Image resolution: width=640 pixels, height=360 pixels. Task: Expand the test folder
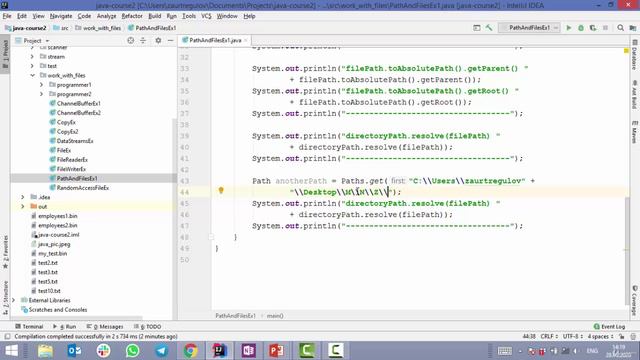(x=32, y=66)
